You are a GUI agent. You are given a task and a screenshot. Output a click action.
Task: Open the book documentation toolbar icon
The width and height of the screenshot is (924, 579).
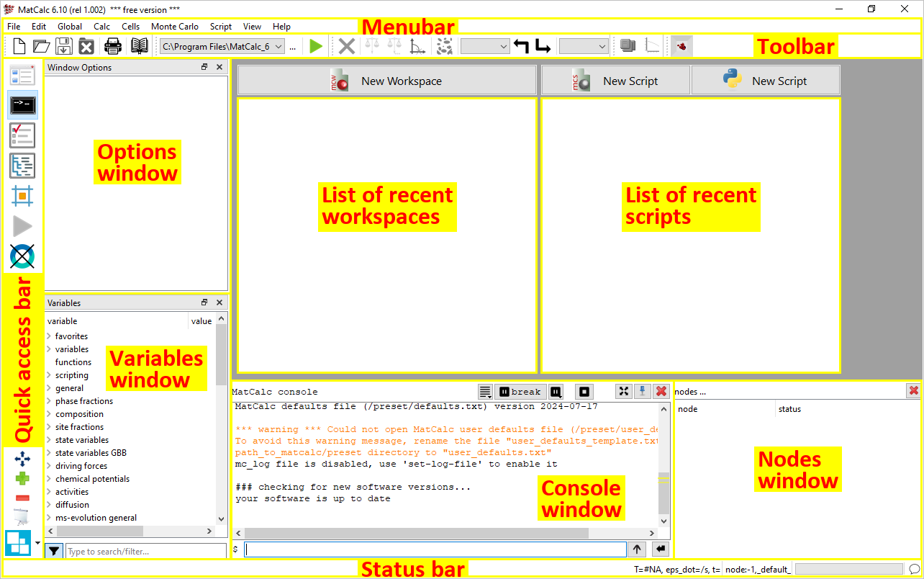[139, 47]
